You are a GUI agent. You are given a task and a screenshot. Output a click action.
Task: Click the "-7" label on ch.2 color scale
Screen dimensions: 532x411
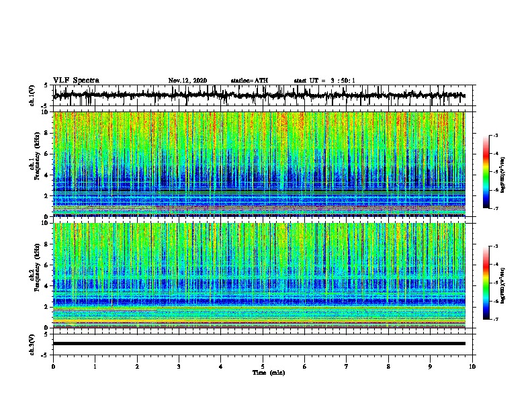point(496,320)
